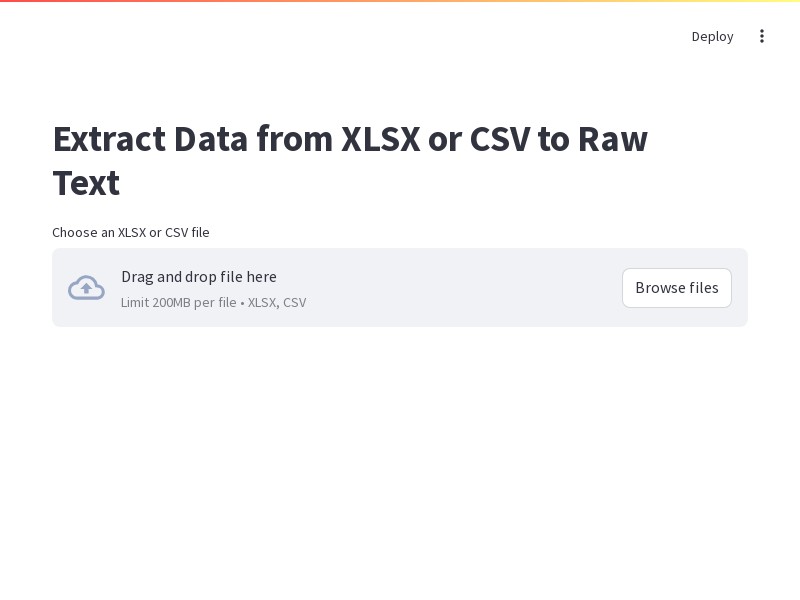This screenshot has height=600, width=800.
Task: Click the word 'Data' in the heading
Action: click(x=211, y=139)
